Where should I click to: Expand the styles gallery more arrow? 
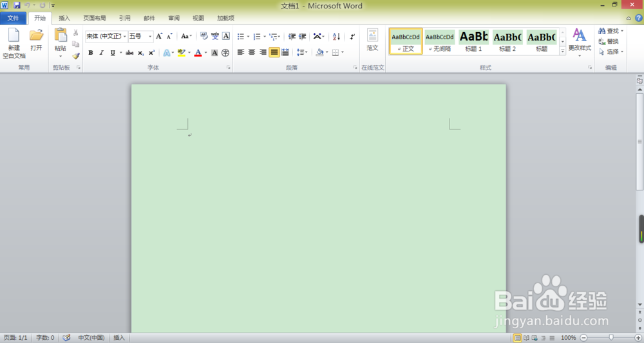[x=562, y=51]
